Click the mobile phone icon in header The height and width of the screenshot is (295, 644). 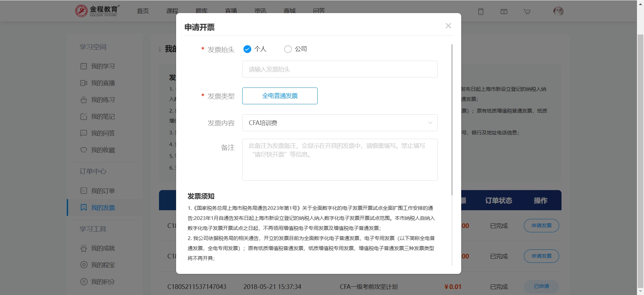[481, 11]
